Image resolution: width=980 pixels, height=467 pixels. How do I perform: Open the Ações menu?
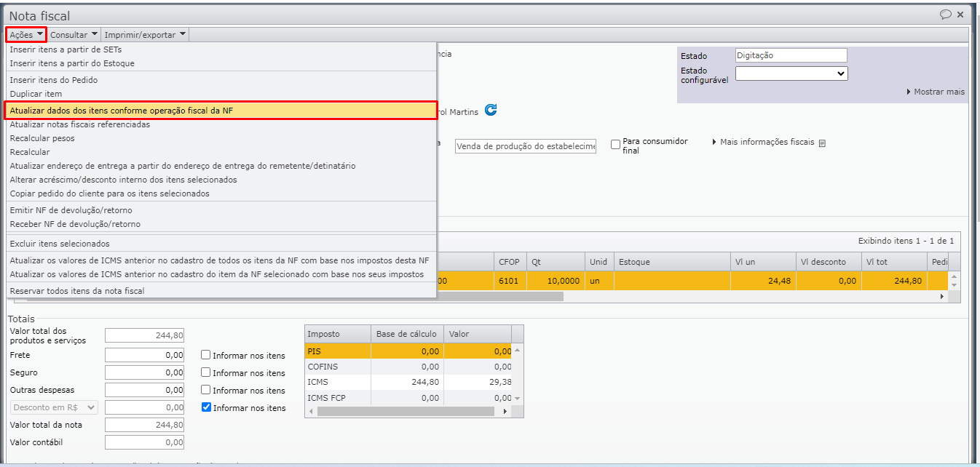point(27,34)
